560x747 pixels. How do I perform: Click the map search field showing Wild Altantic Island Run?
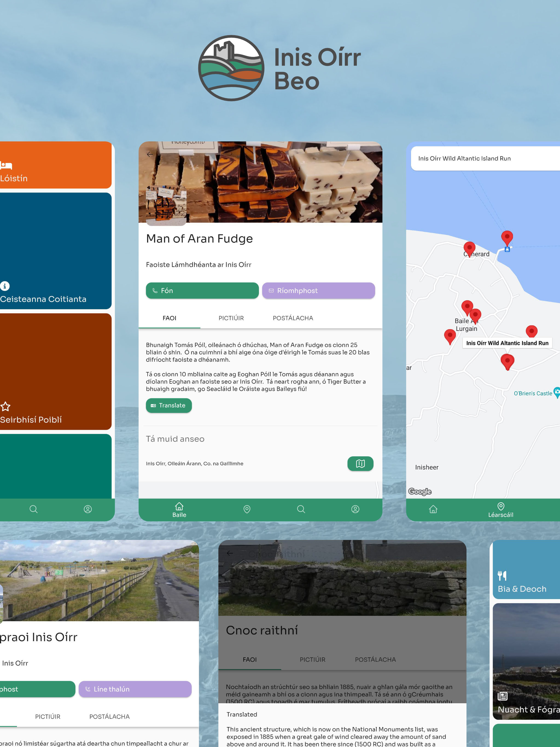485,158
